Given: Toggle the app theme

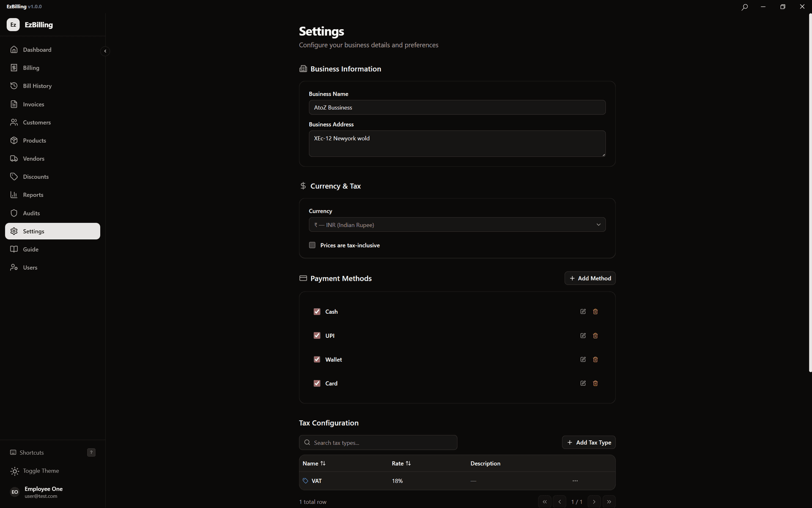Looking at the screenshot, I should [41, 471].
